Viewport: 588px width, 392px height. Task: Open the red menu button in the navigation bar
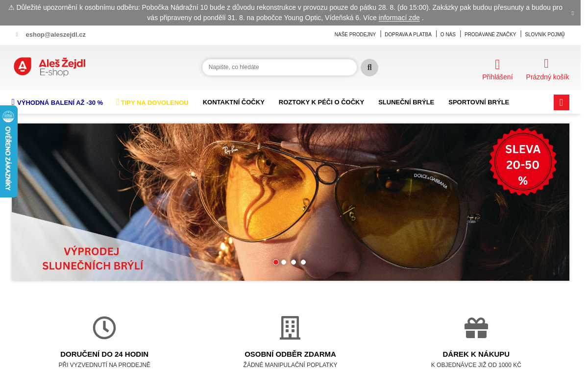(562, 102)
